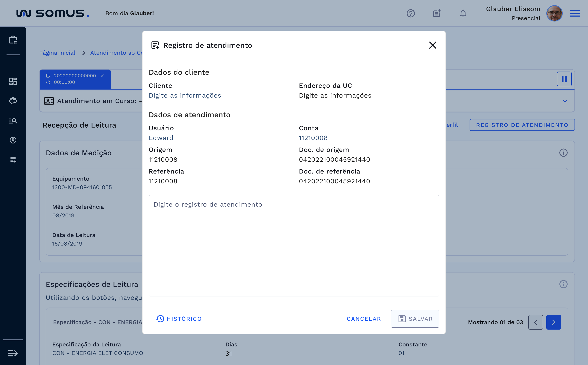588x365 pixels.
Task: Click the notifications bell icon
Action: tap(463, 13)
